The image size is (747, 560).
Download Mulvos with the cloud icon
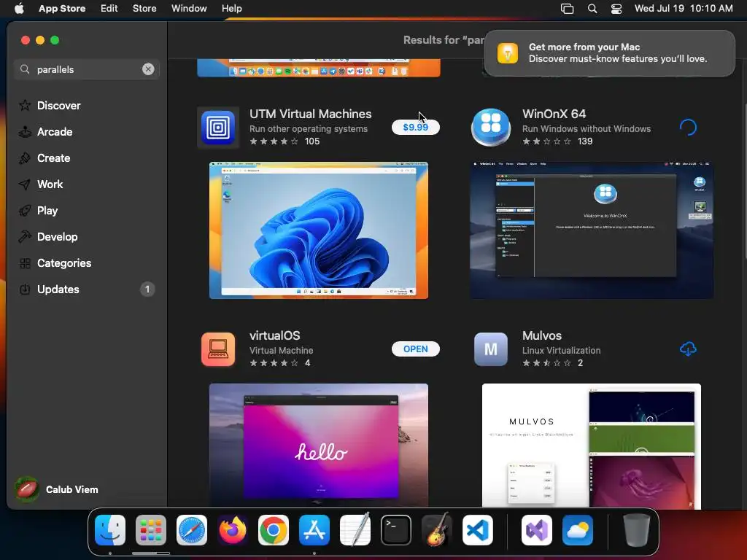pos(688,349)
